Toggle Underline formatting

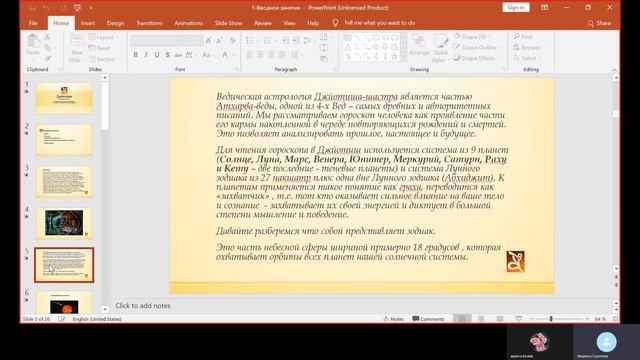pos(157,55)
